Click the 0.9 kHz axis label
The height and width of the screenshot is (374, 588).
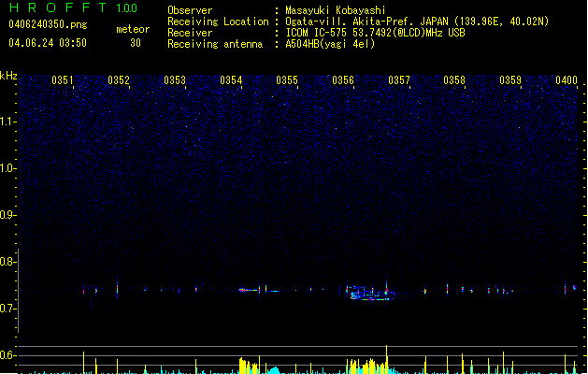click(7, 215)
